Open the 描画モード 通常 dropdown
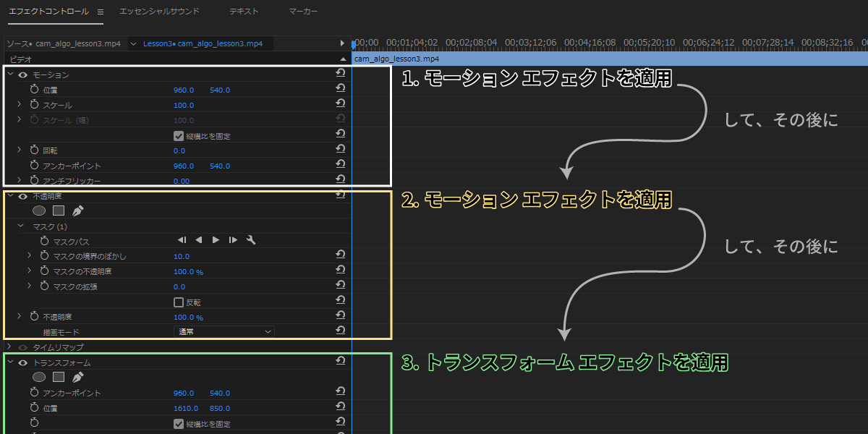This screenshot has width=868, height=434. click(x=224, y=331)
